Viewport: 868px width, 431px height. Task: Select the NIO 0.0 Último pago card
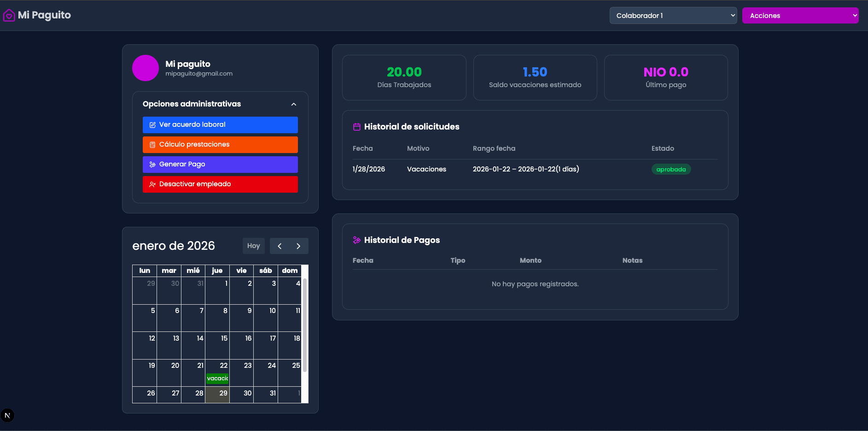pos(665,77)
